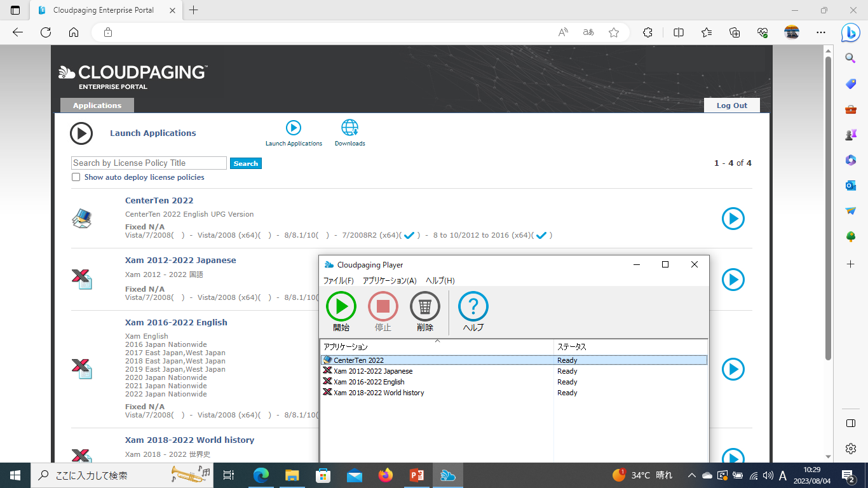Click the 停止 (Stop) icon in Cloudpaging Player
This screenshot has width=868, height=488.
click(x=383, y=307)
